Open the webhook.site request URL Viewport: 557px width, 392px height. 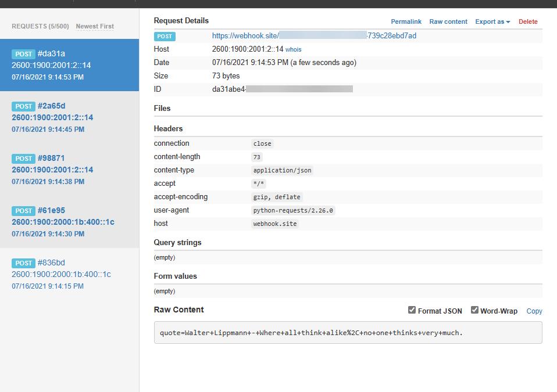point(314,36)
